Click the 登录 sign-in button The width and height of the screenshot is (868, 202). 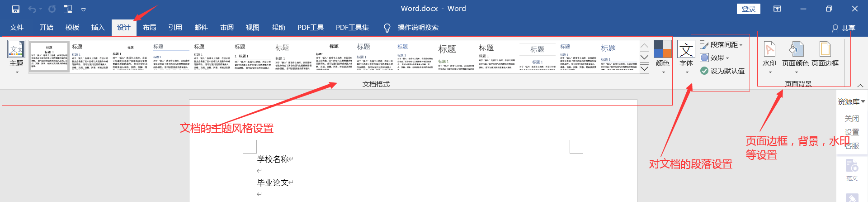[x=749, y=9]
